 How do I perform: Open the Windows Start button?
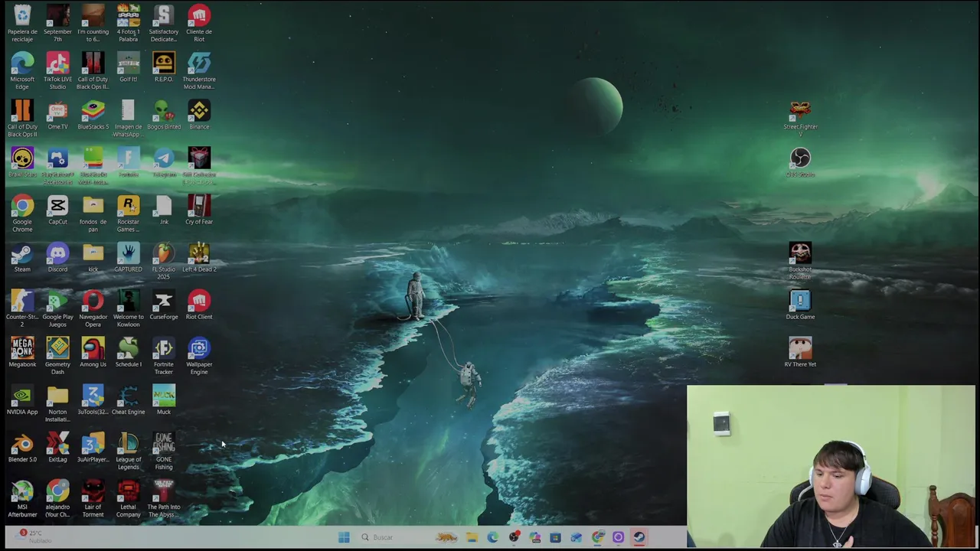click(x=344, y=537)
